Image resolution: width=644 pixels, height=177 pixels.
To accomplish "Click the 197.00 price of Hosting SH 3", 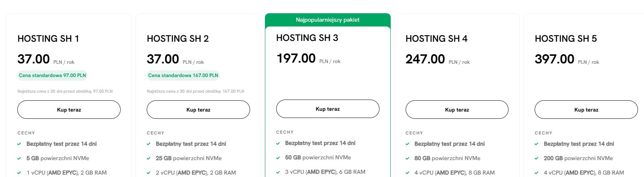I will point(296,59).
